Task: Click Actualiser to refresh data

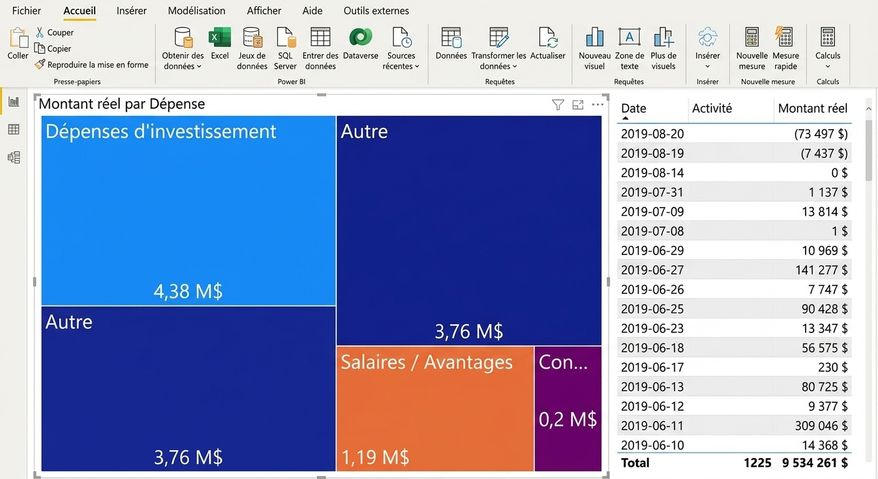Action: coord(548,44)
